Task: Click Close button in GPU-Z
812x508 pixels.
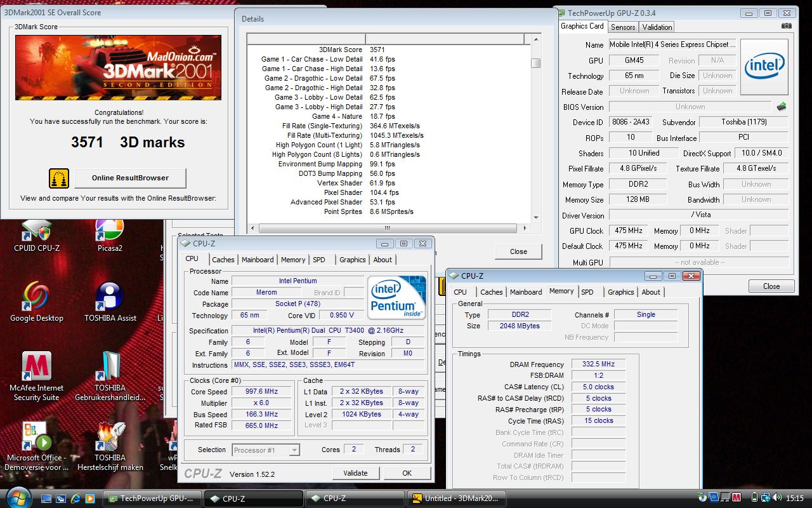Action: tap(771, 286)
